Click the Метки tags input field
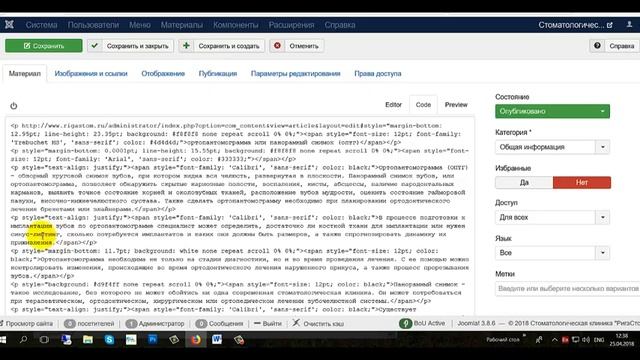The height and width of the screenshot is (360, 640). [x=567, y=289]
